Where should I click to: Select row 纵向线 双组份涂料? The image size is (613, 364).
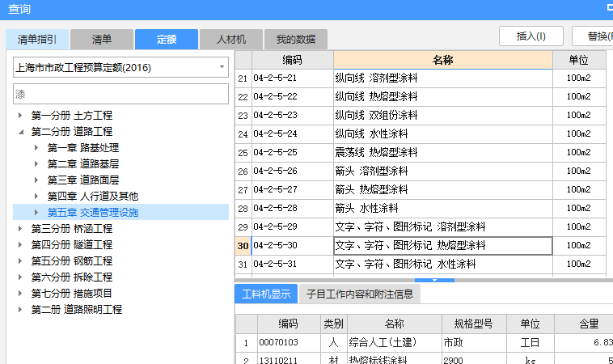click(x=443, y=116)
